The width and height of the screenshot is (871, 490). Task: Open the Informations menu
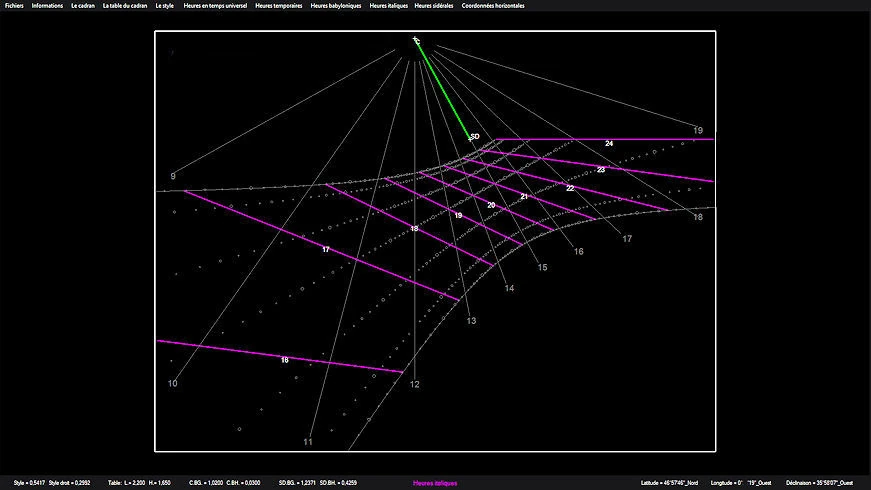pyautogui.click(x=47, y=6)
